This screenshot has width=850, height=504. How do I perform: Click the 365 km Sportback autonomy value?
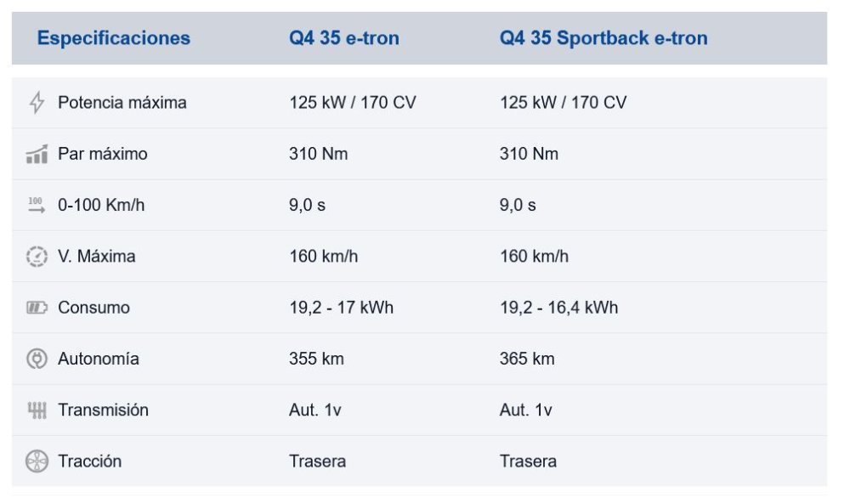click(x=527, y=359)
